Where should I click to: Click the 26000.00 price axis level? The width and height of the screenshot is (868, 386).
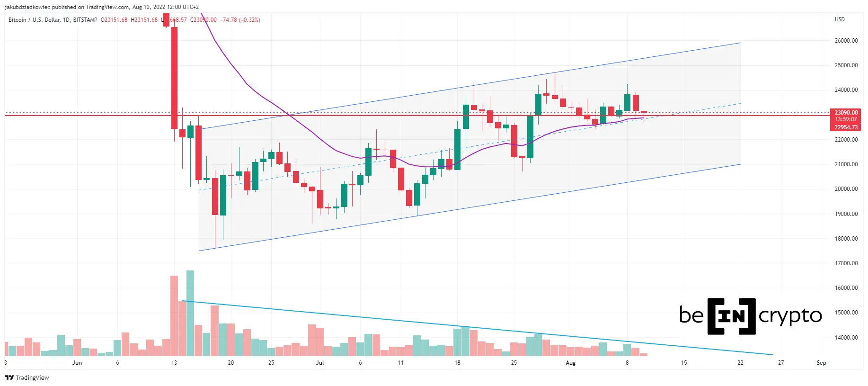846,41
